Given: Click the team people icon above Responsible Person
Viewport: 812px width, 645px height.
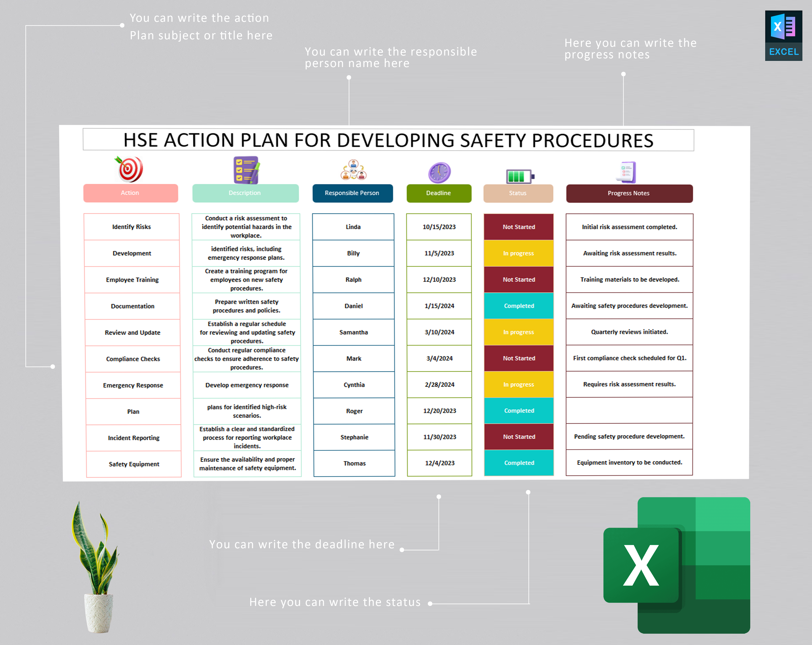Looking at the screenshot, I should point(353,170).
